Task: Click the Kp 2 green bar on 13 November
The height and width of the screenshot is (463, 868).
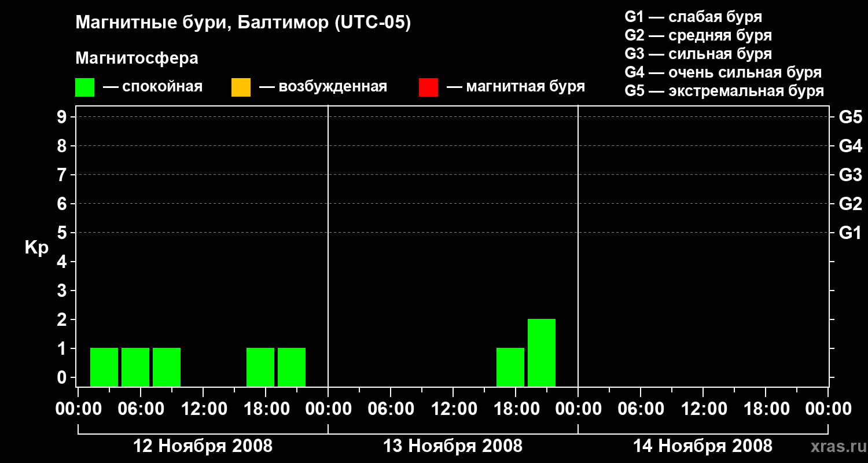Action: [542, 352]
